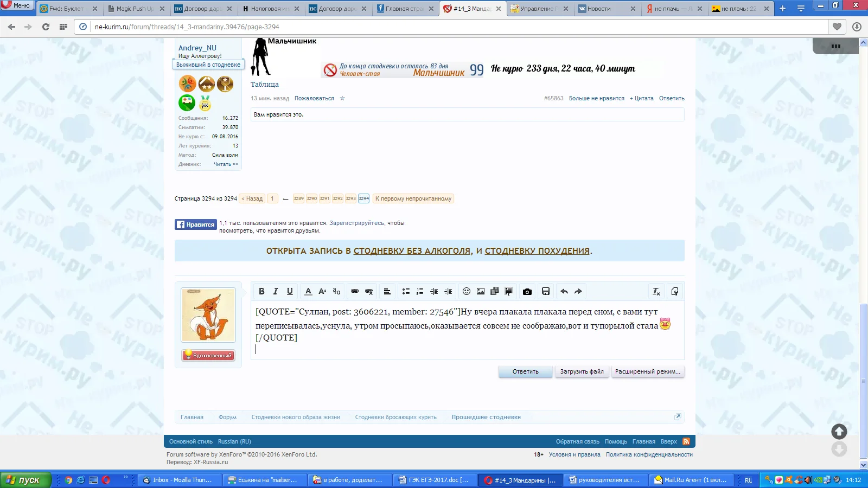This screenshot has height=488, width=868.
Task: Open the Windows пуск Start button
Action: point(25,480)
